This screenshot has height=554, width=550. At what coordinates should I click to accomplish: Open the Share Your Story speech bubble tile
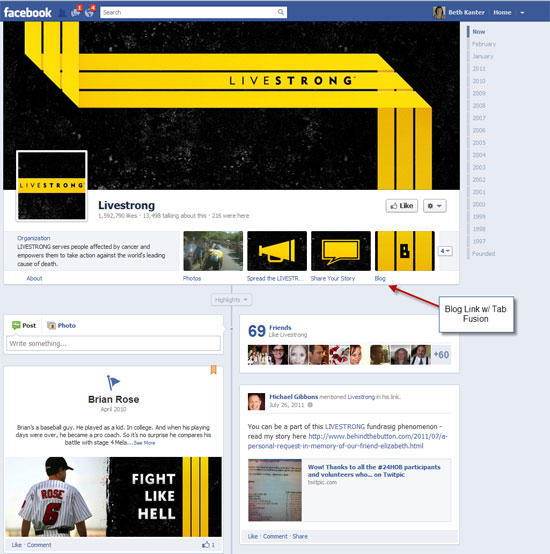coord(341,251)
